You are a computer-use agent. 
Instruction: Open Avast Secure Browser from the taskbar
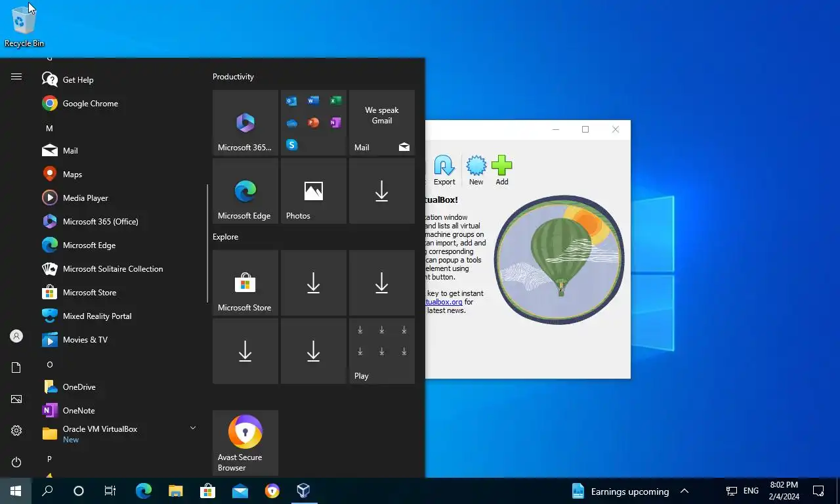tap(272, 491)
